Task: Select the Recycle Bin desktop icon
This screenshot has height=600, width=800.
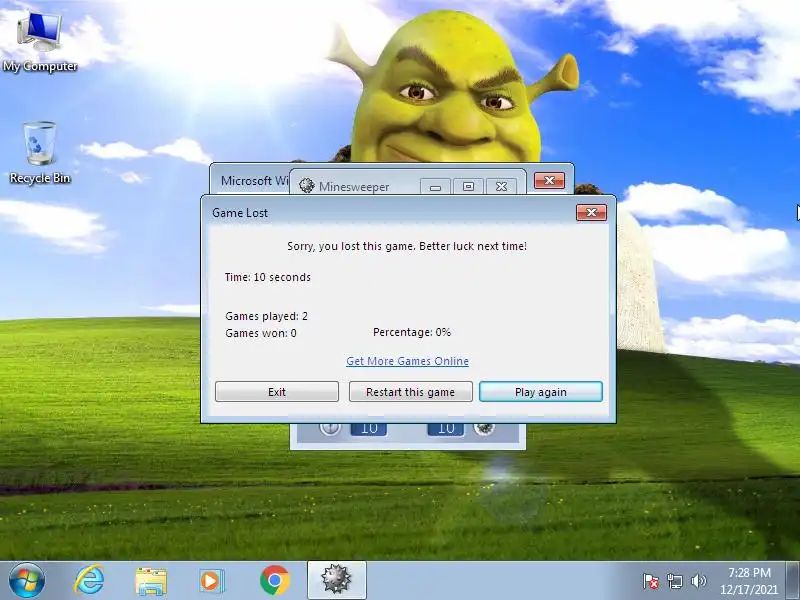Action: [40, 152]
